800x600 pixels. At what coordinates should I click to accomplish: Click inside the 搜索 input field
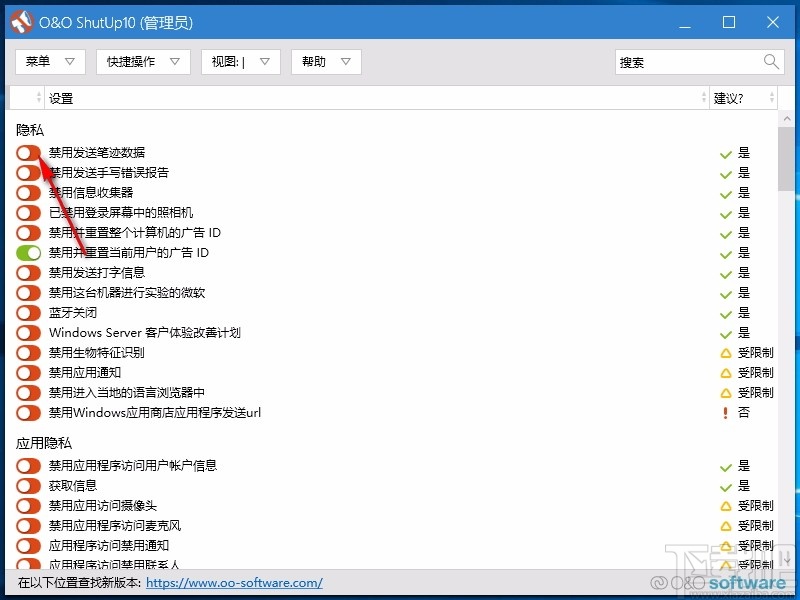click(690, 61)
